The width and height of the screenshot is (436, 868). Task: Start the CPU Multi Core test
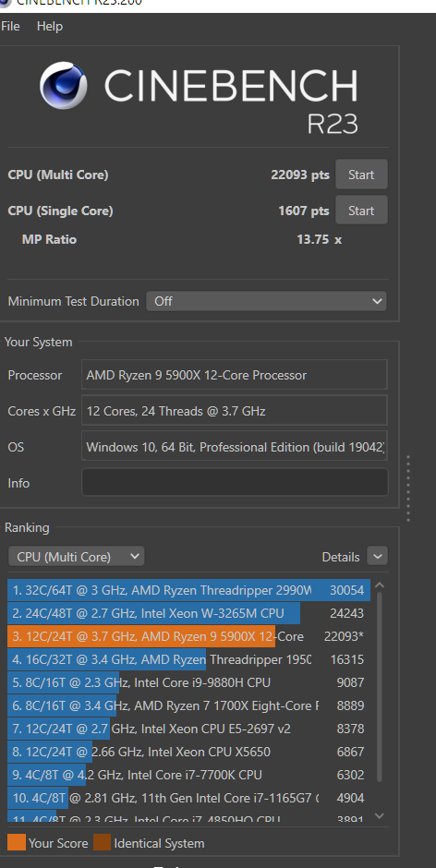(361, 175)
